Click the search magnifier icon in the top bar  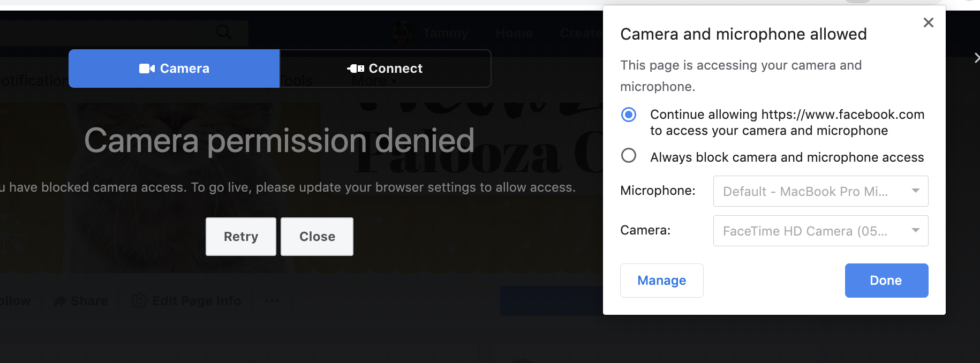click(224, 32)
